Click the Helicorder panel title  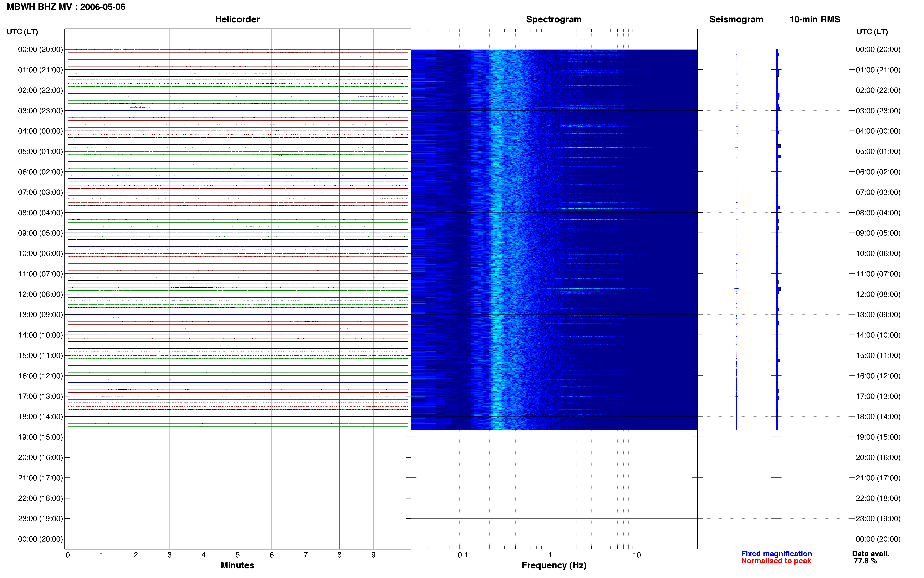pos(237,20)
